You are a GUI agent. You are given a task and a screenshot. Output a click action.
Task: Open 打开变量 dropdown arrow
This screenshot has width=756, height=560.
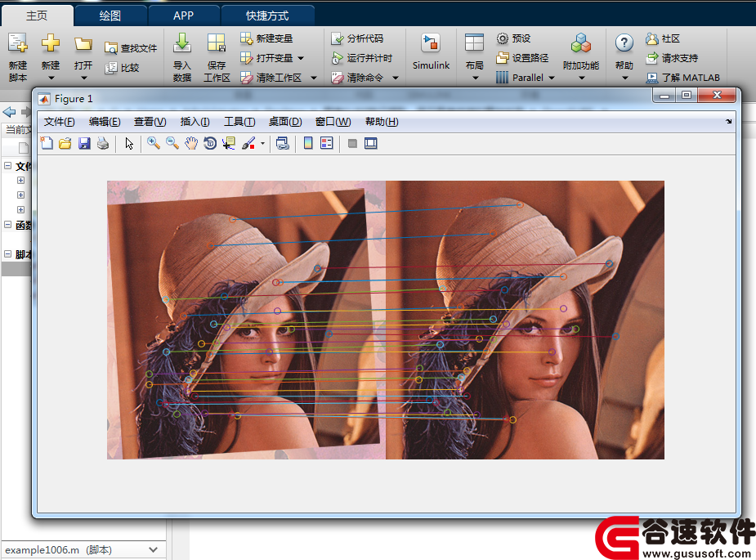pyautogui.click(x=301, y=58)
